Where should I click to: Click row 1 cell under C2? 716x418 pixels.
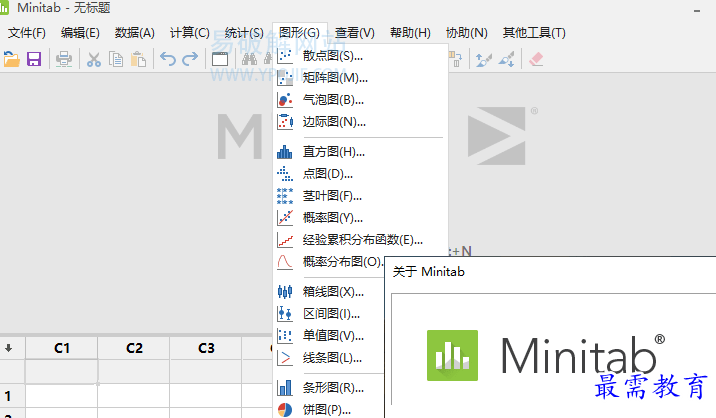[134, 395]
